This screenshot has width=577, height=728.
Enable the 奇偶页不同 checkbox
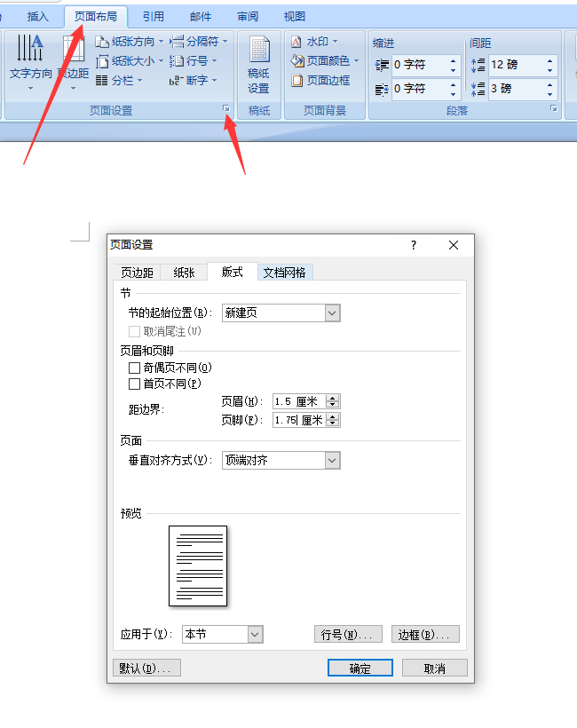(134, 368)
